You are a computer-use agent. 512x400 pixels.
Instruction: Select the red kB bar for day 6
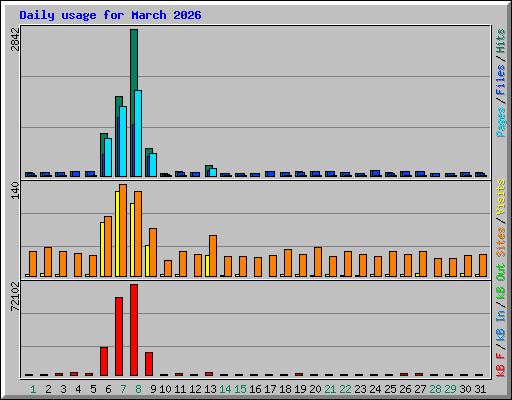pos(104,361)
